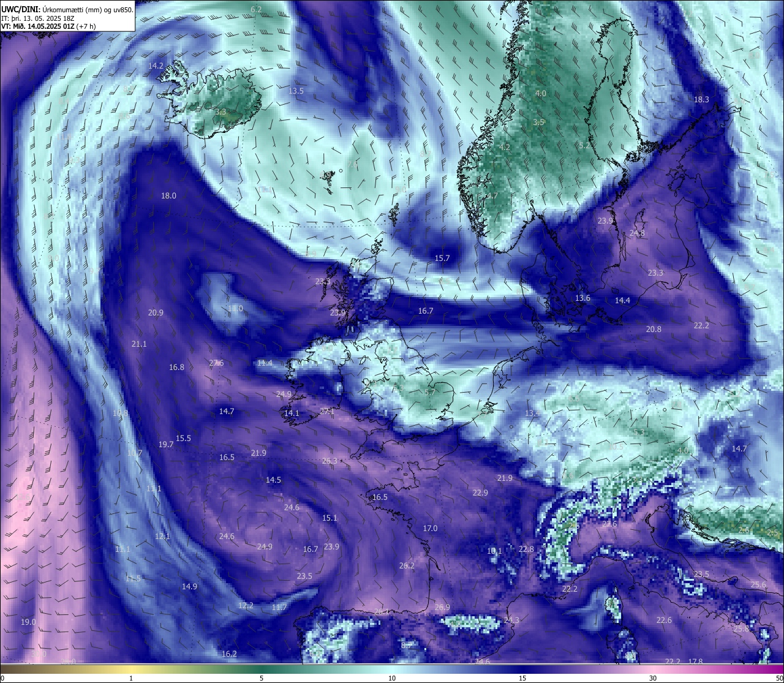The image size is (784, 683).
Task: Click the 25.8 value at bottom right
Action: pyautogui.click(x=741, y=628)
